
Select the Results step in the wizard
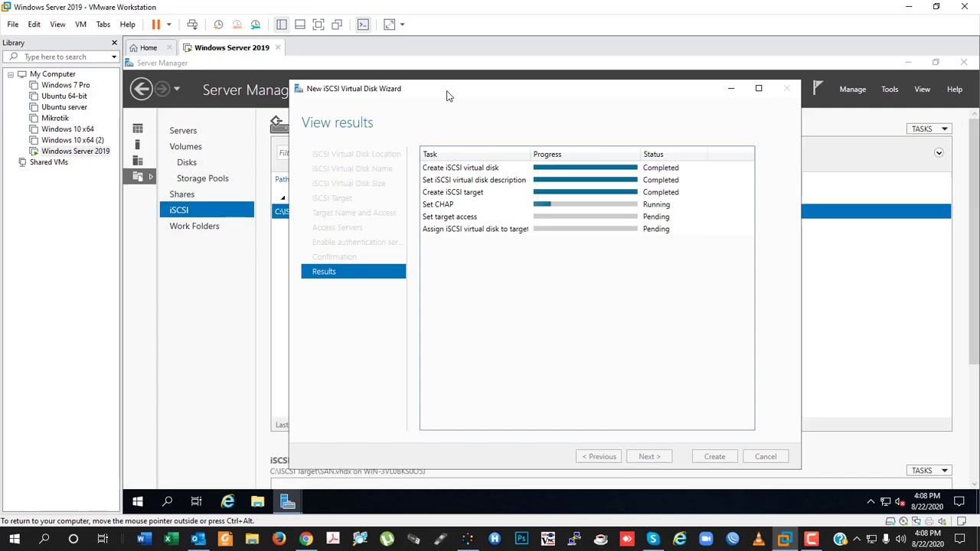pyautogui.click(x=354, y=272)
